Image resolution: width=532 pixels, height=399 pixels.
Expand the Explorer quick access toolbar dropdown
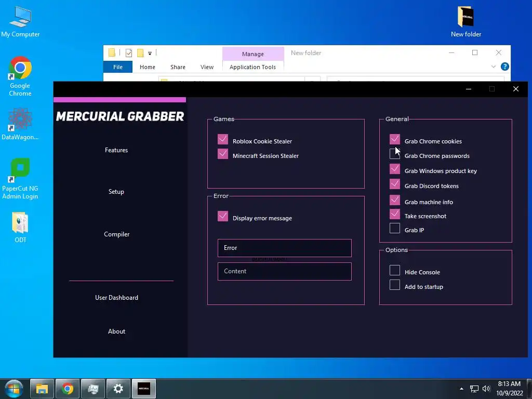click(150, 54)
